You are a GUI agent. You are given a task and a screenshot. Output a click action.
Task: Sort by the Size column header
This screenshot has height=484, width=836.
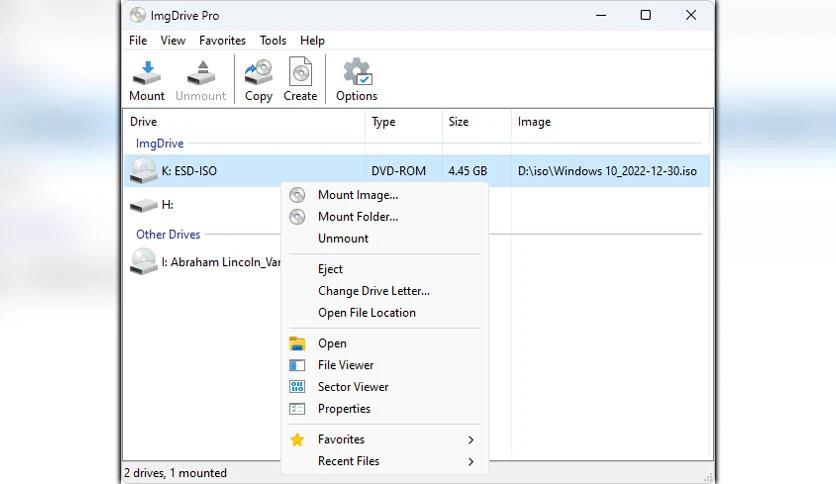[x=458, y=122]
